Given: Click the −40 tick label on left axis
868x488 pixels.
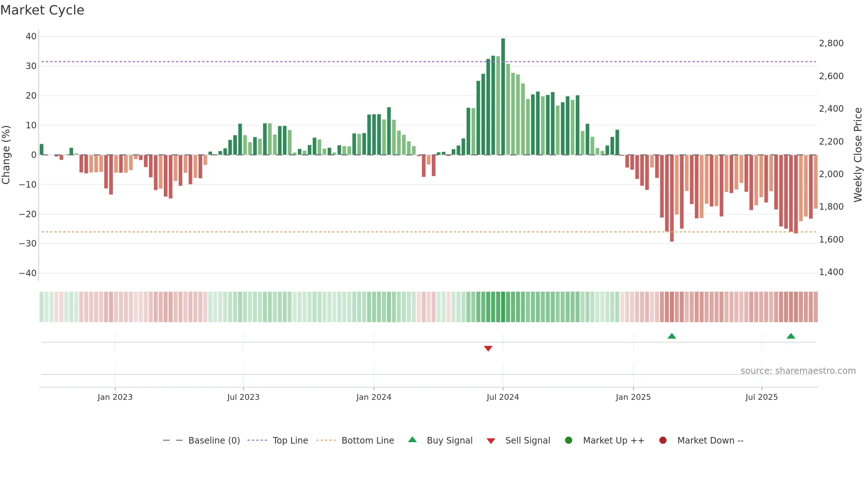Looking at the screenshot, I should coord(28,273).
